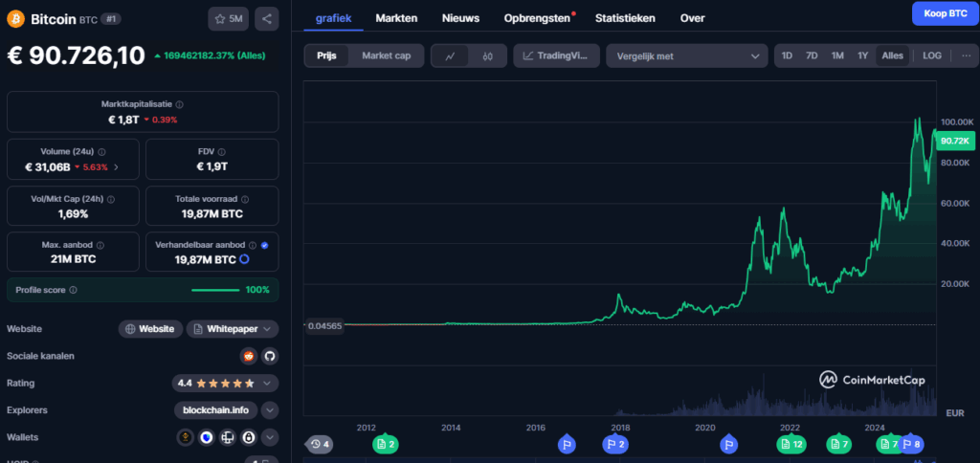
Task: Open the Website link button
Action: tap(150, 329)
